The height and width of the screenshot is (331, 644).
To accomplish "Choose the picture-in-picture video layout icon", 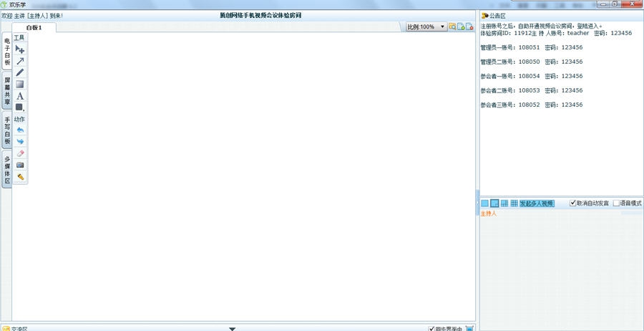I will tap(495, 203).
